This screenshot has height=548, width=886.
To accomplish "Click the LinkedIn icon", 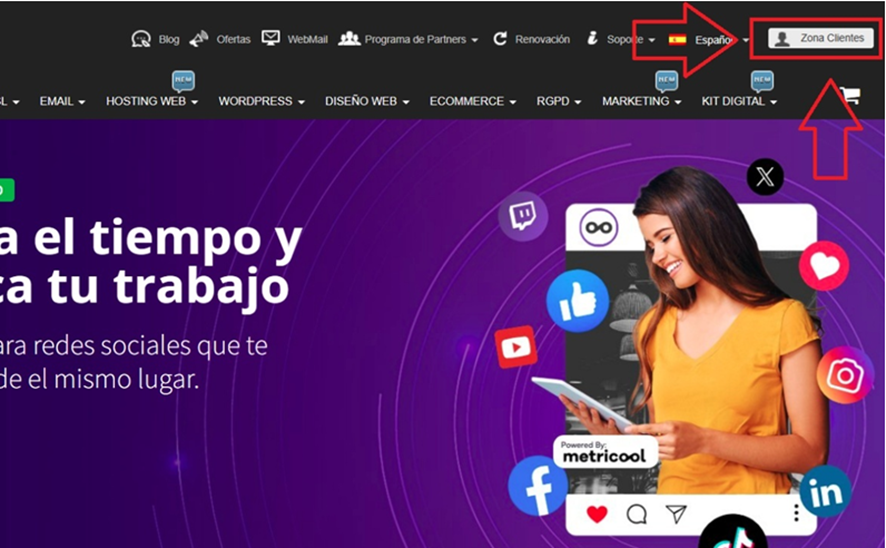I will [825, 491].
